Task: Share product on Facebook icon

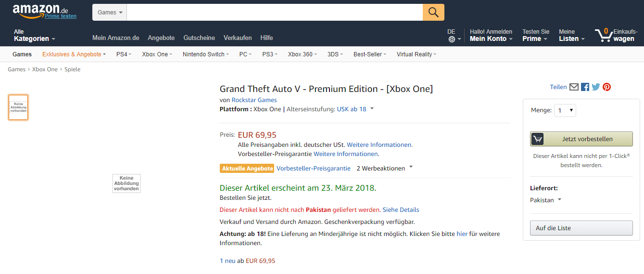Action: coord(585,87)
